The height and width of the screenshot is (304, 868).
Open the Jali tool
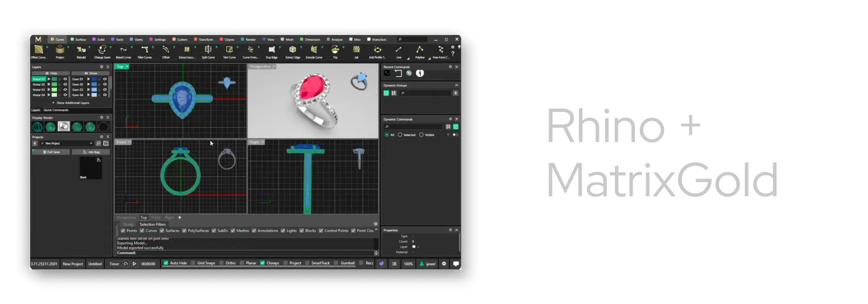pyautogui.click(x=356, y=52)
